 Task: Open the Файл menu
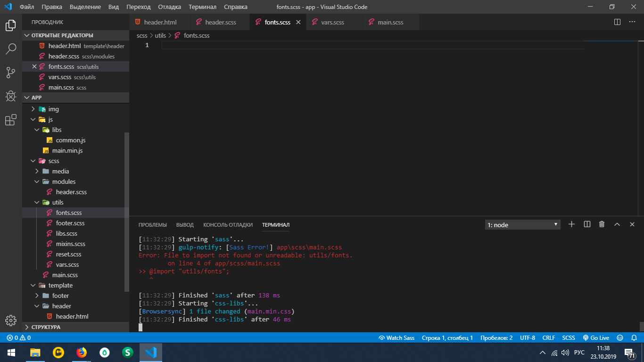point(27,7)
